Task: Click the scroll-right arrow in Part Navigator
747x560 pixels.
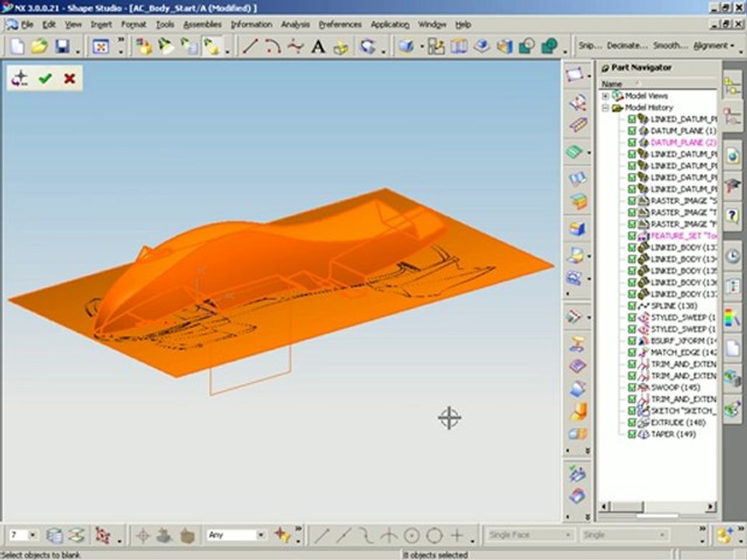Action: pos(710,506)
